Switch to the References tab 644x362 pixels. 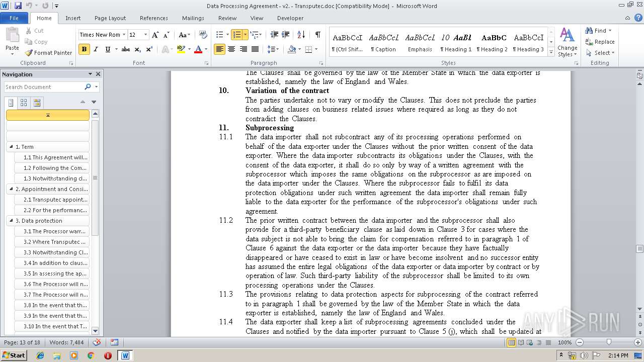pyautogui.click(x=154, y=18)
